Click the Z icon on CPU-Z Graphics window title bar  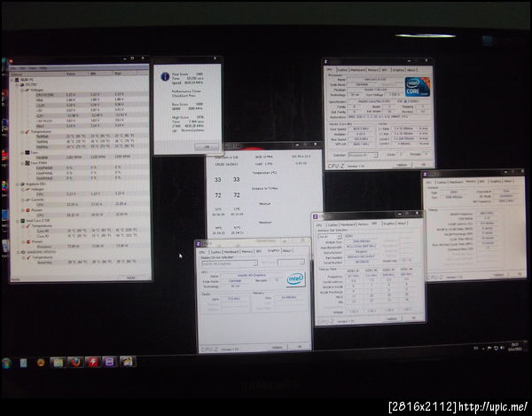coord(199,244)
